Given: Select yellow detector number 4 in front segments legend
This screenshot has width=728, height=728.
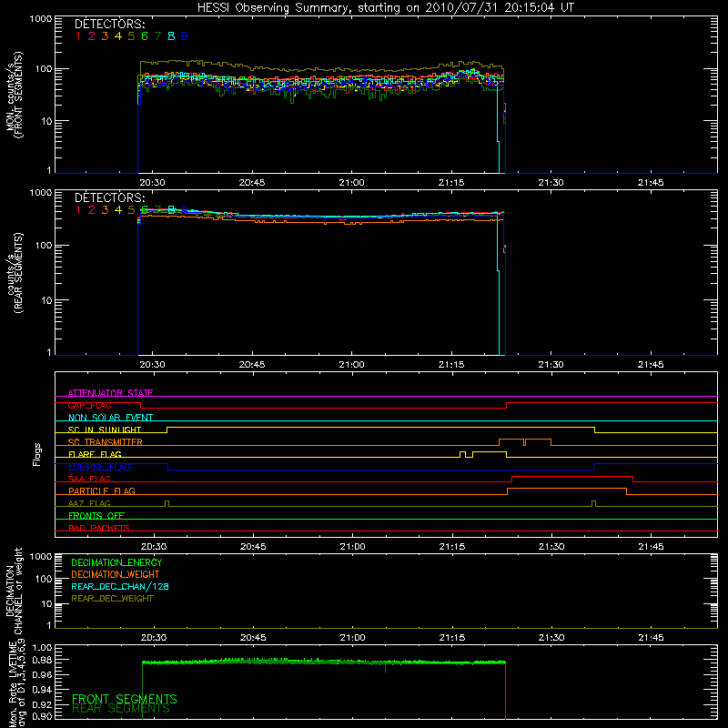Looking at the screenshot, I should (x=118, y=36).
